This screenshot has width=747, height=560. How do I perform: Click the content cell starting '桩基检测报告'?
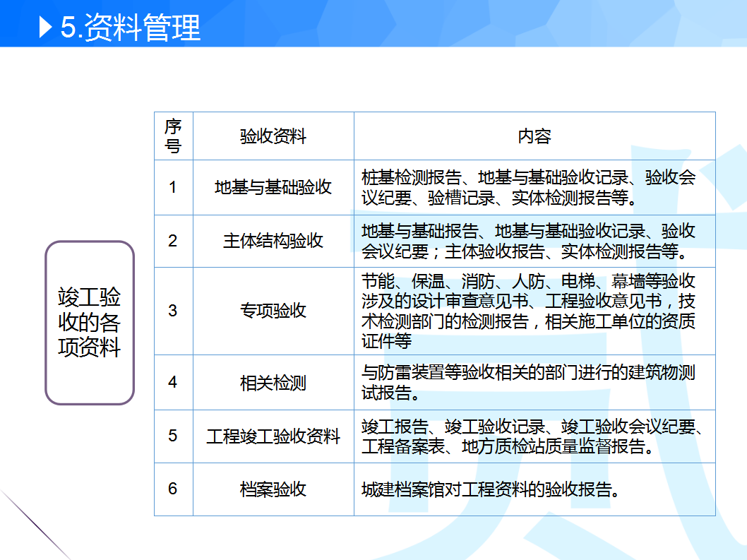(534, 187)
